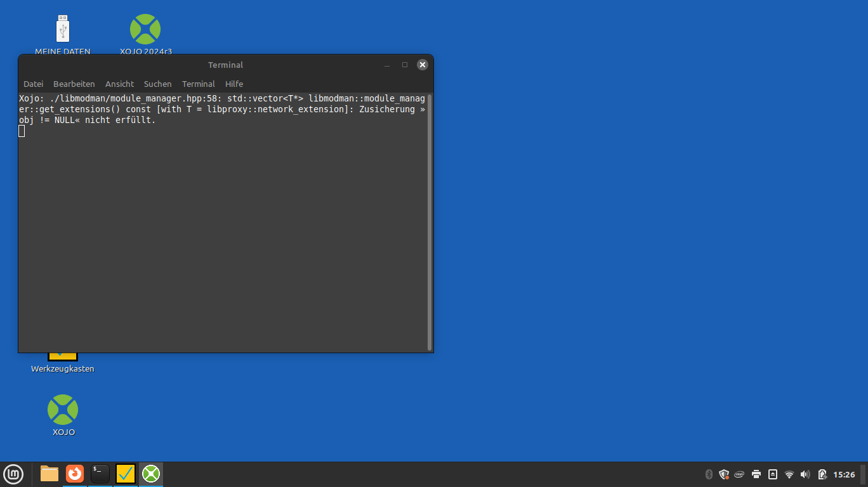
Task: Open the yellow checkmark taskbar app
Action: tap(126, 474)
